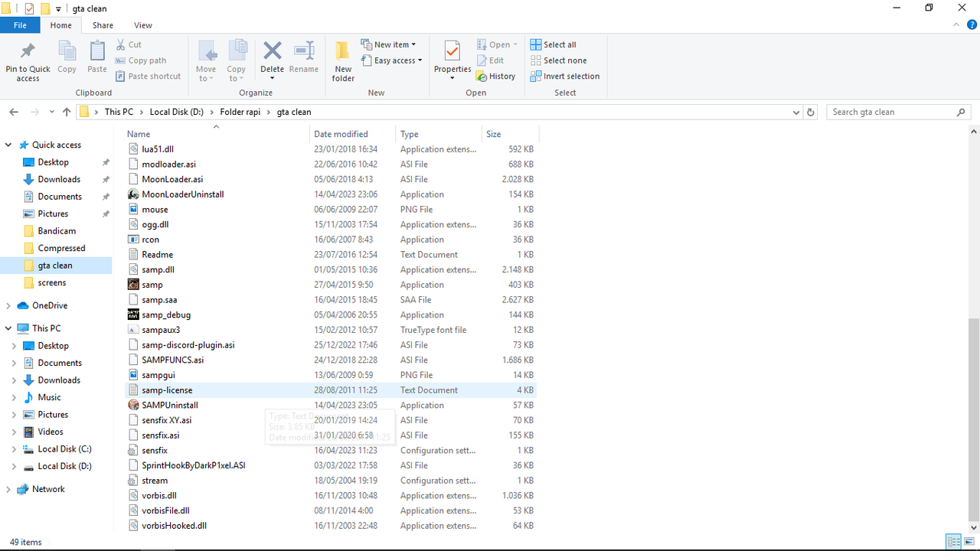This screenshot has height=551, width=980.
Task: Refresh the gta clean folder view
Action: [812, 112]
